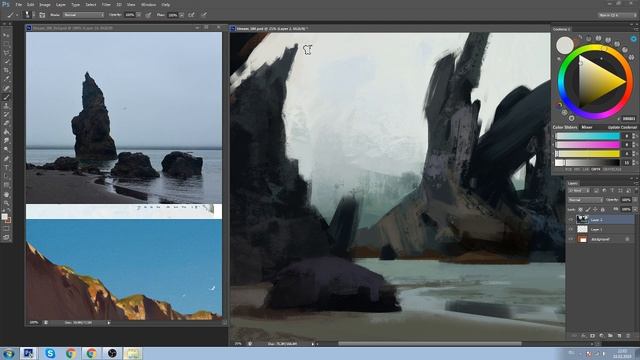This screenshot has width=640, height=360.
Task: Open Skype from the Windows taskbar
Action: (50, 353)
